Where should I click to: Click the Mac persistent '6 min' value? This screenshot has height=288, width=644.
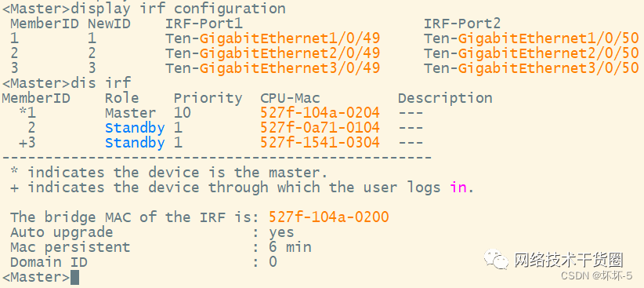(x=291, y=247)
